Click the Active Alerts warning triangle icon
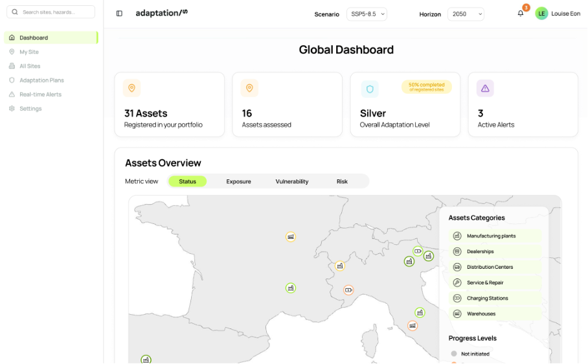 coord(485,89)
